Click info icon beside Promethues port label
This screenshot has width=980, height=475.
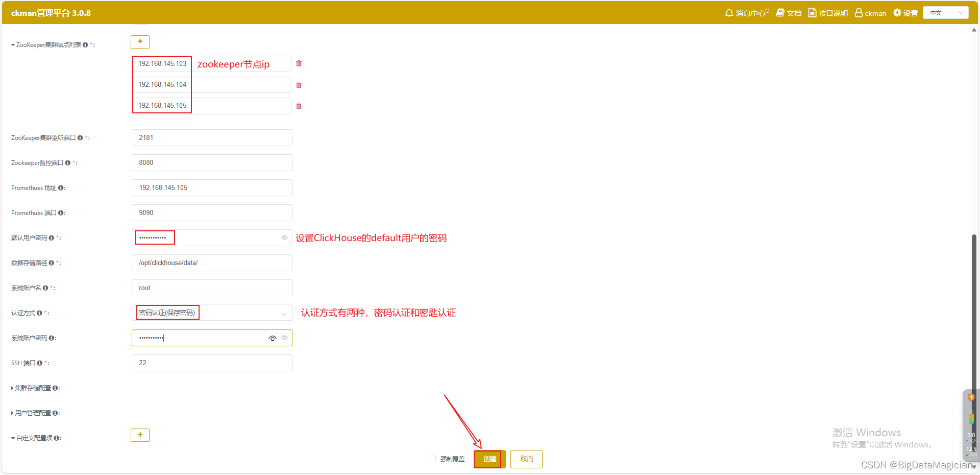click(61, 213)
